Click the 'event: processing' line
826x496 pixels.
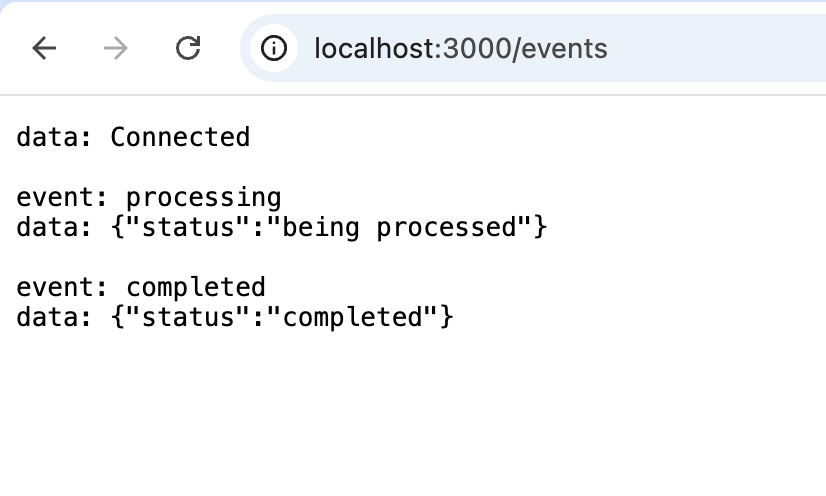point(149,198)
